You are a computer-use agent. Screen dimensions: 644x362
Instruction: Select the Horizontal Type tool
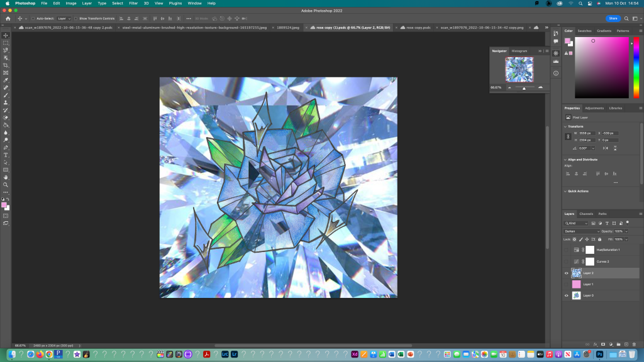pos(6,155)
